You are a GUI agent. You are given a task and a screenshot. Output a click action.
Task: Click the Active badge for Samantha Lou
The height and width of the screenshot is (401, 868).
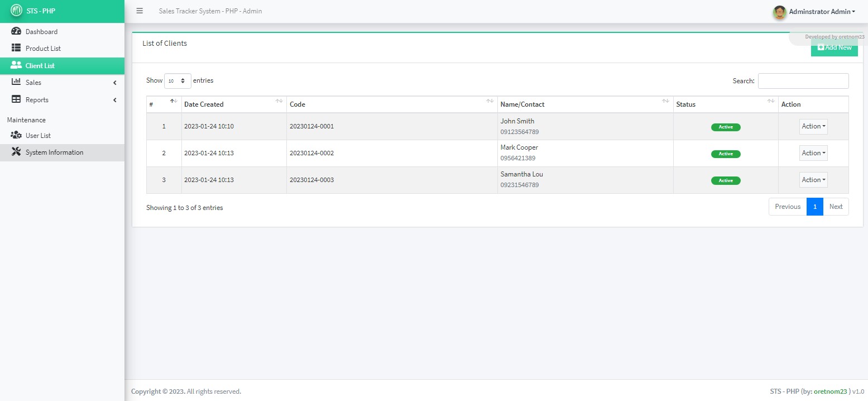[726, 180]
